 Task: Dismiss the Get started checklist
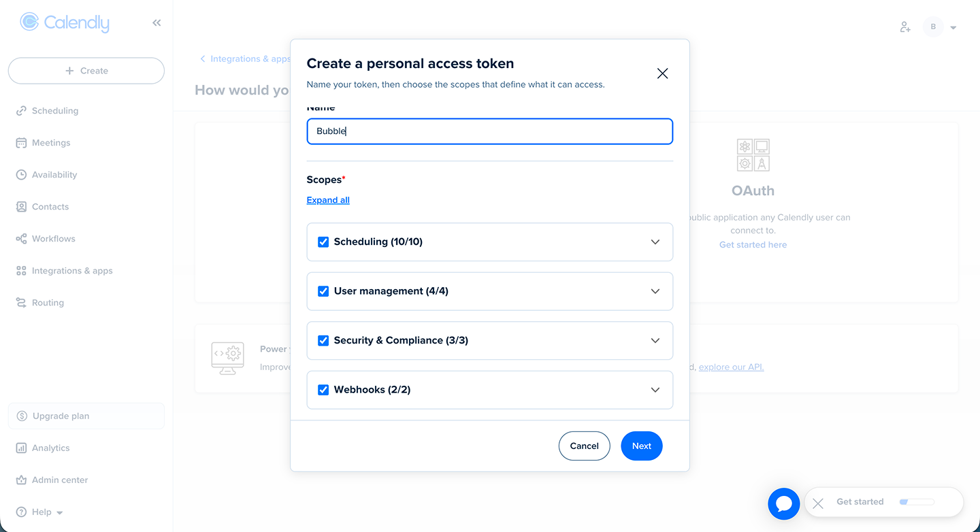coord(818,503)
